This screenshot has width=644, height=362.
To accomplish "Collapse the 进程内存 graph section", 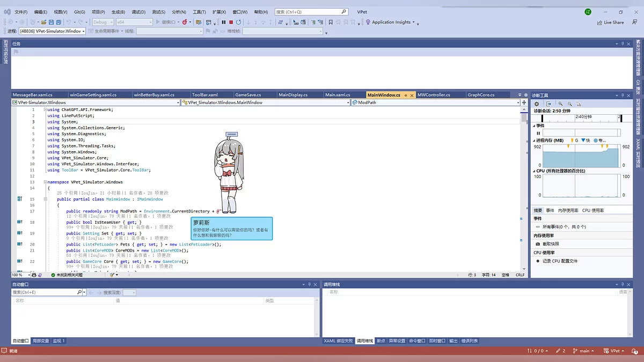I will point(535,141).
